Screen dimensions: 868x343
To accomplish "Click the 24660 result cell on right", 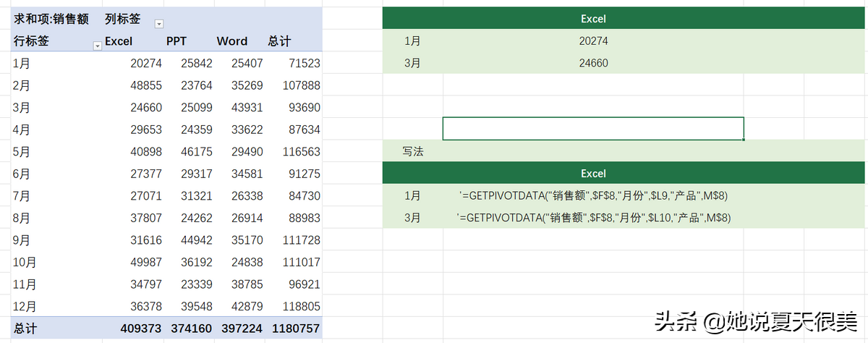I will coord(593,64).
